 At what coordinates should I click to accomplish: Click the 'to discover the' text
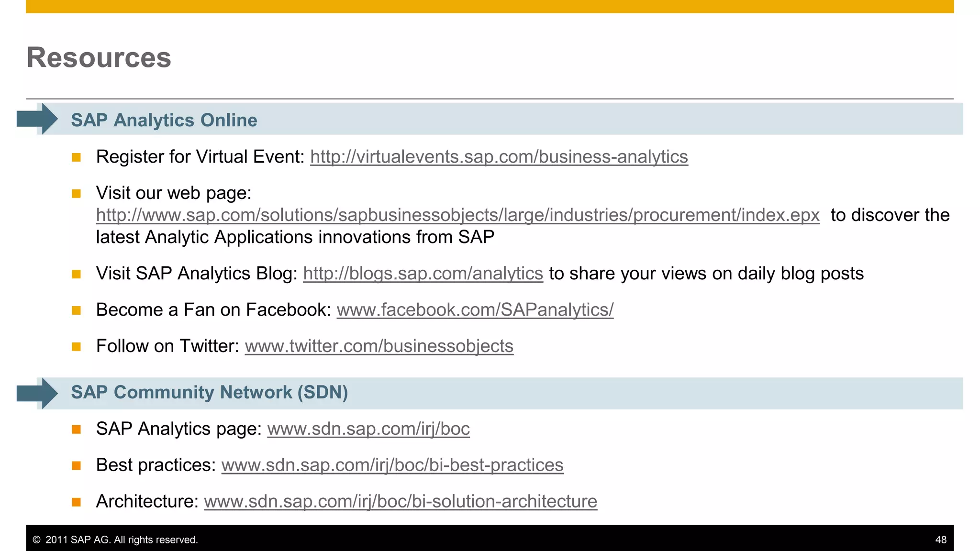tap(890, 215)
